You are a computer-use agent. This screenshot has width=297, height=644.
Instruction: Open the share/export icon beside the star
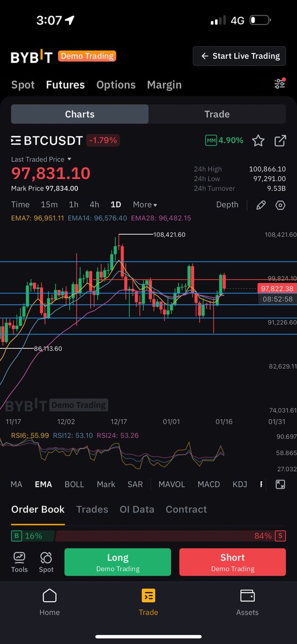280,141
